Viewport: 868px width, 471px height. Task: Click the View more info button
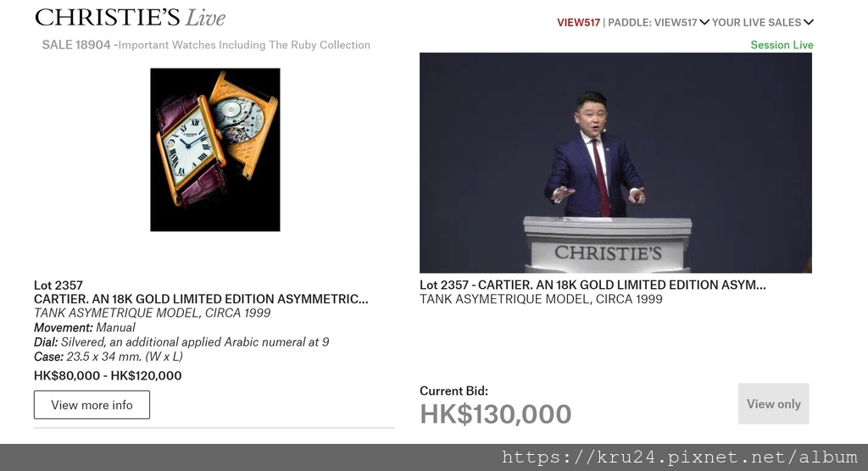click(92, 405)
